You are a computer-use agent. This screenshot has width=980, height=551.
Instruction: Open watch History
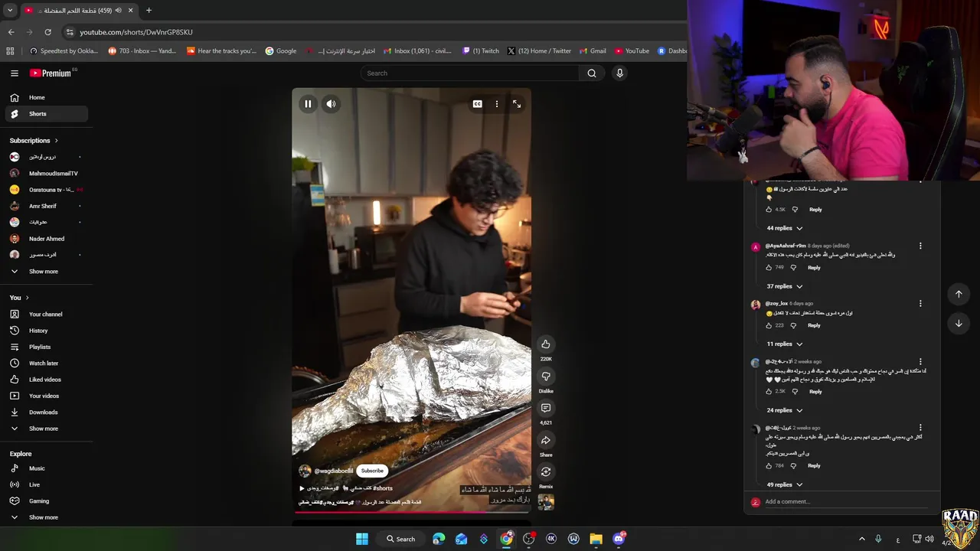(x=47, y=331)
